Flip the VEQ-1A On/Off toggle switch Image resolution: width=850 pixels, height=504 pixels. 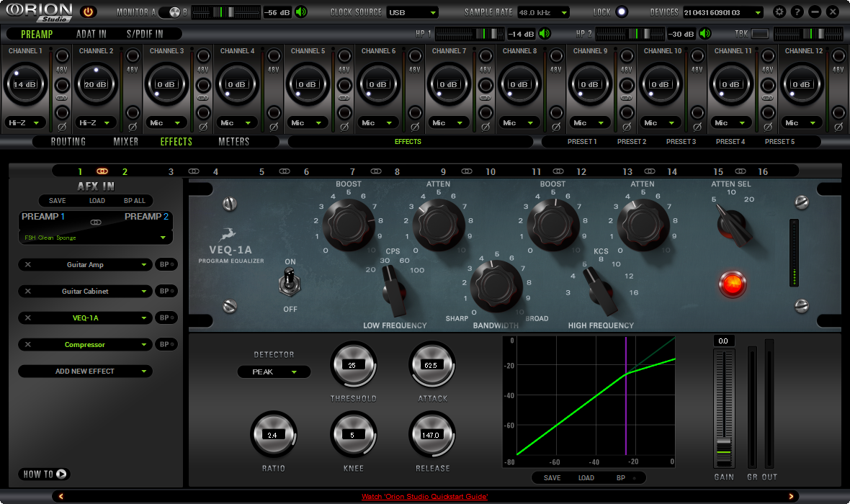pos(290,281)
